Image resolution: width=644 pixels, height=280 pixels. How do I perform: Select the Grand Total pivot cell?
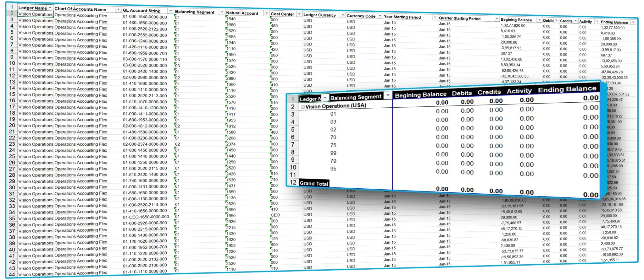314,184
